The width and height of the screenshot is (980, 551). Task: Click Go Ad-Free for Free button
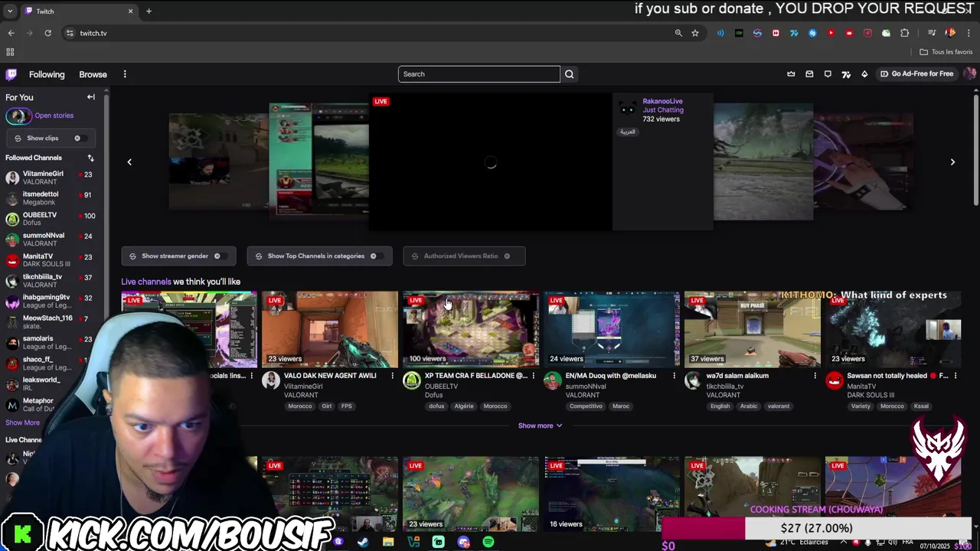[x=916, y=74]
